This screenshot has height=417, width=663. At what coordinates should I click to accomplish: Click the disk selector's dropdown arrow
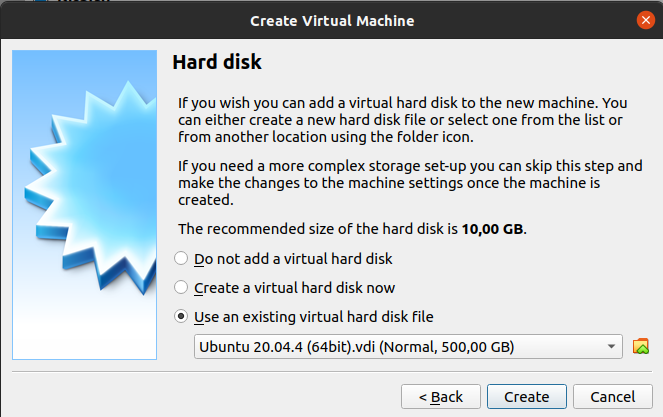(611, 347)
